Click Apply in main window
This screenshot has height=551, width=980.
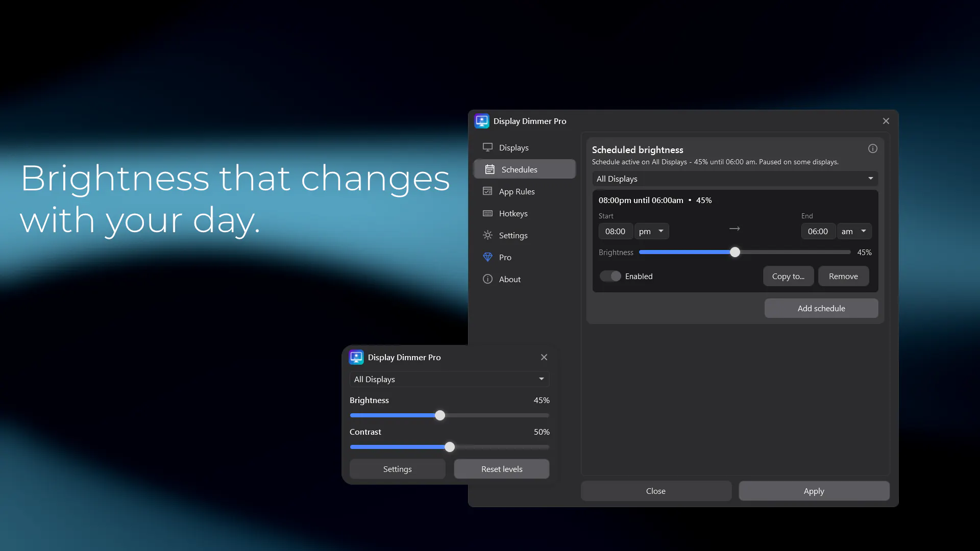click(x=814, y=491)
